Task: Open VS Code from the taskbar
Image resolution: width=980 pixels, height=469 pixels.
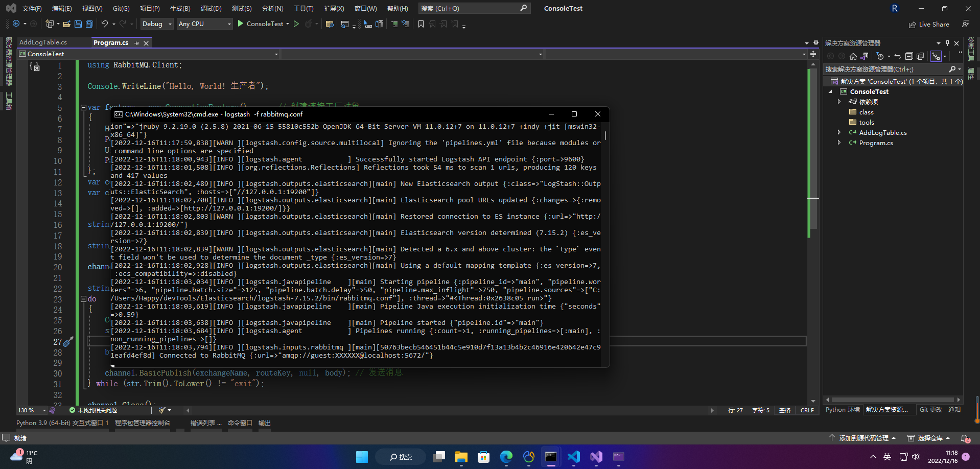Action: (574, 457)
